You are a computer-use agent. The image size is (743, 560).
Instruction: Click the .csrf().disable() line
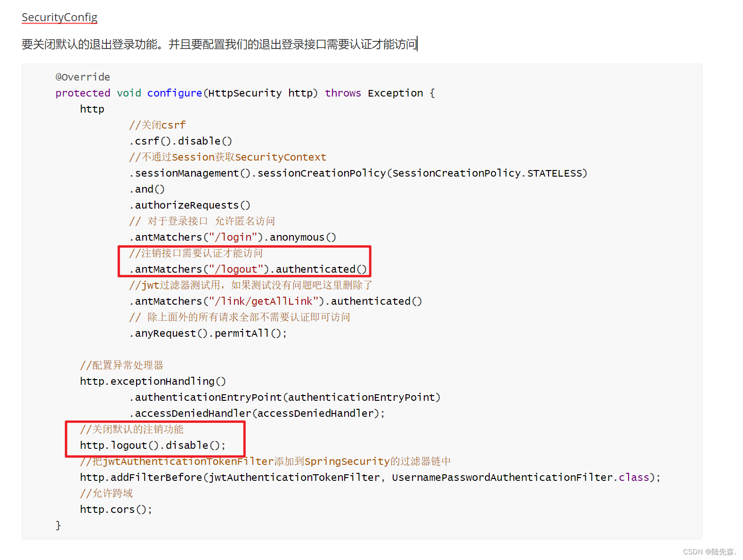point(181,141)
